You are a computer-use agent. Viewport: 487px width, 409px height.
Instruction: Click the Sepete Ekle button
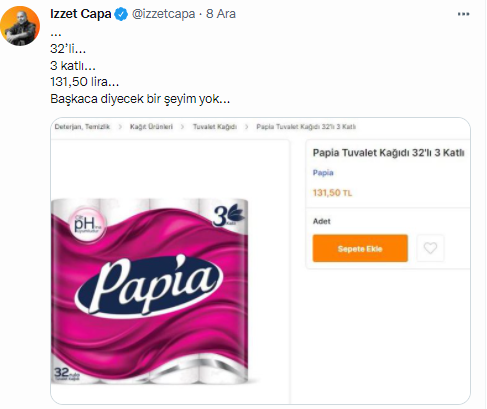pyautogui.click(x=360, y=248)
